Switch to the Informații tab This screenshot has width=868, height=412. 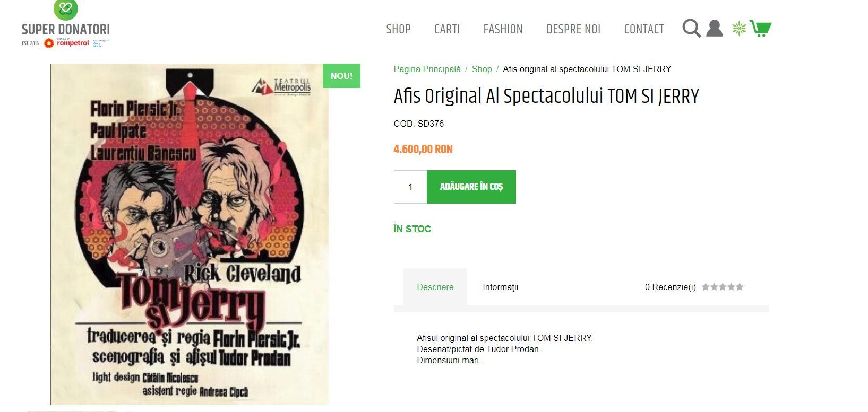[500, 287]
